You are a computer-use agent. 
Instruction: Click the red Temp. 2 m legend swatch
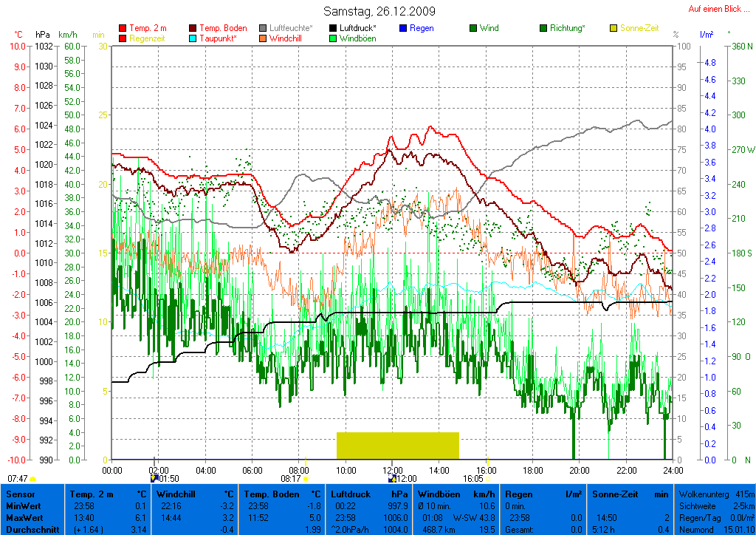point(123,28)
